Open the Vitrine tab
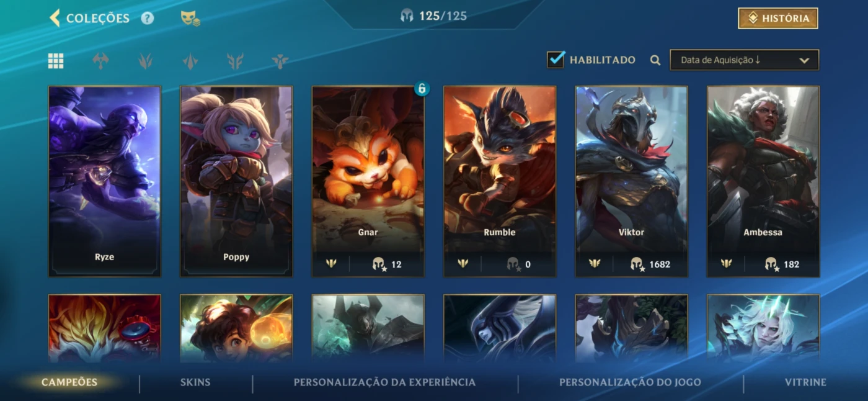 point(805,382)
